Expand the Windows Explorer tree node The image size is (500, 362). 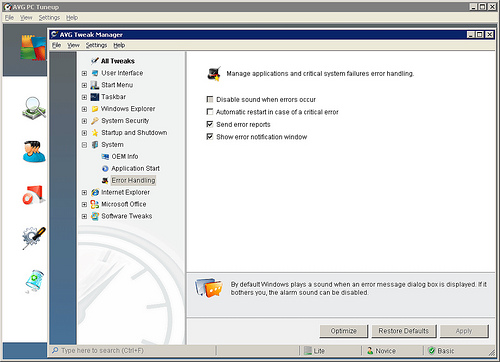pyautogui.click(x=84, y=109)
